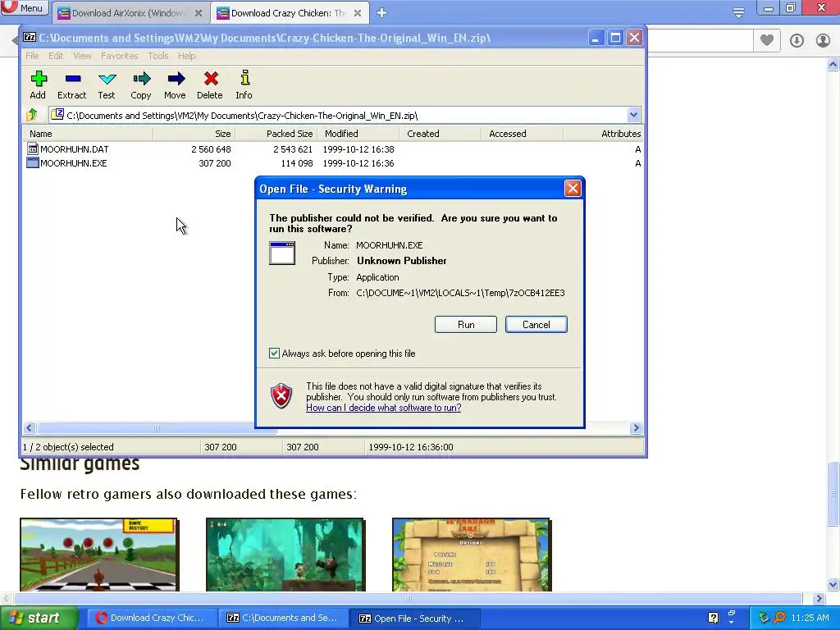Open the Tools menu in 7-Zip
The width and height of the screenshot is (840, 630).
[158, 56]
